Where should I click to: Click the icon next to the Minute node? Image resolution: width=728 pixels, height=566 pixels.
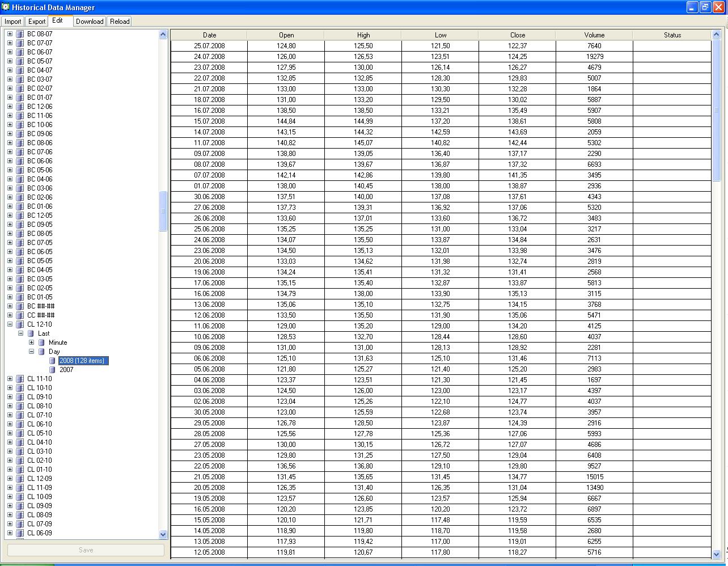pyautogui.click(x=41, y=343)
